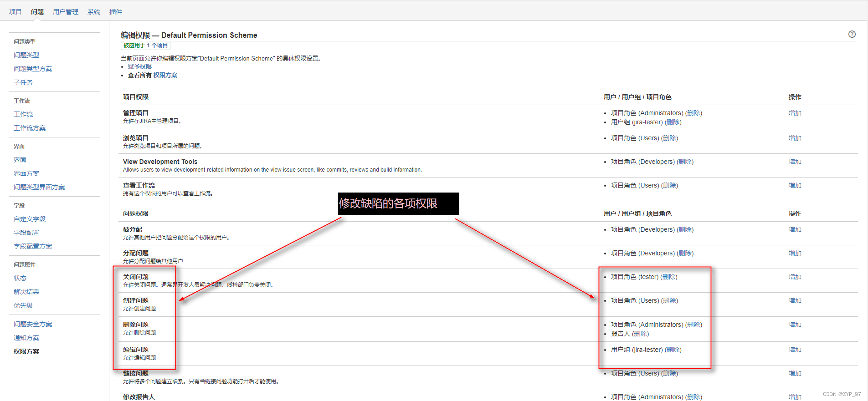Delete Administrators role from 管理项目
Viewport: 868px width, 401px height.
pos(693,113)
